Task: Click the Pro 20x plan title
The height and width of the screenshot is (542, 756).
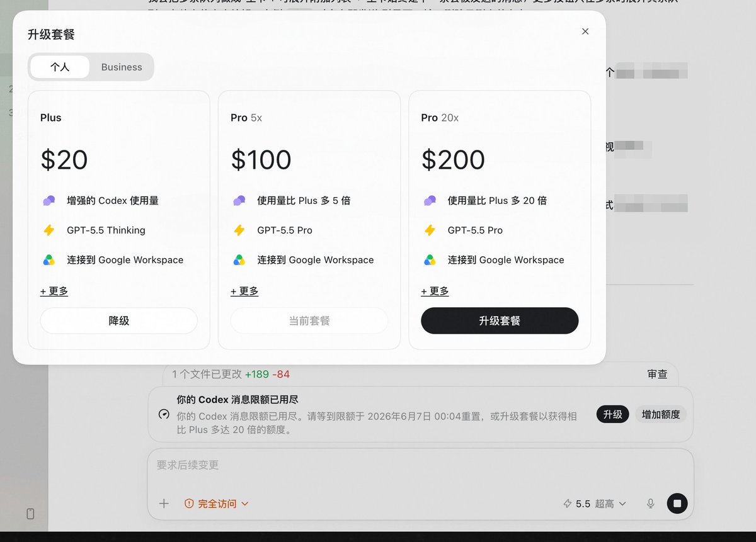Action: coord(440,118)
